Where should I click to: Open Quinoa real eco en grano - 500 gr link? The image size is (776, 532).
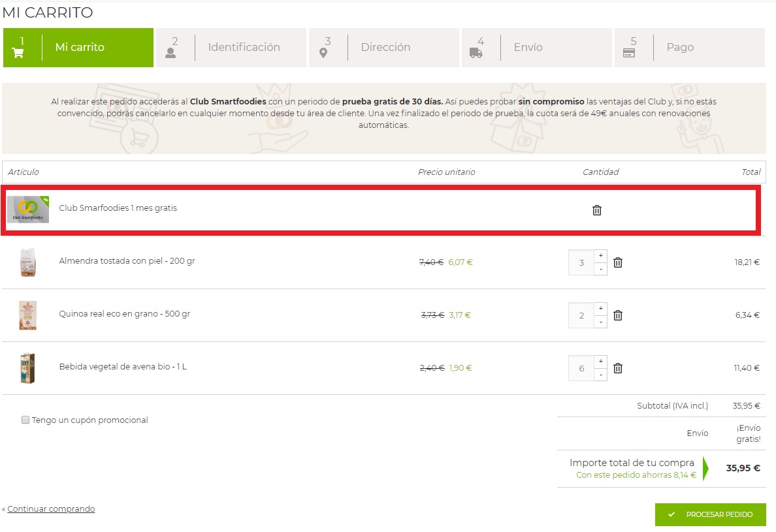coord(124,313)
